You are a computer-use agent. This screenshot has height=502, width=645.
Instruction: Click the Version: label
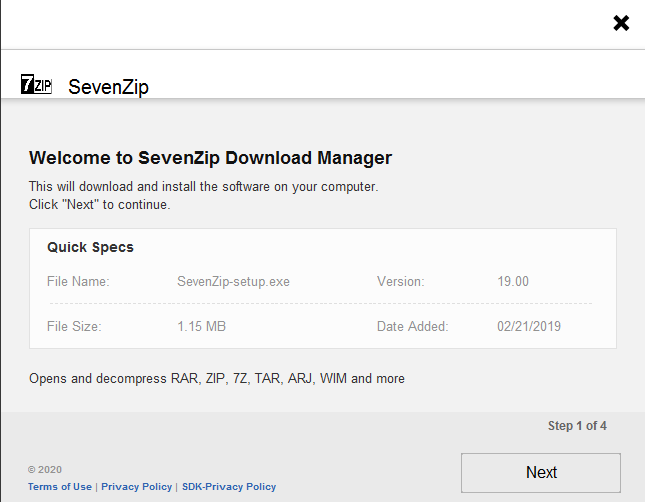400,281
